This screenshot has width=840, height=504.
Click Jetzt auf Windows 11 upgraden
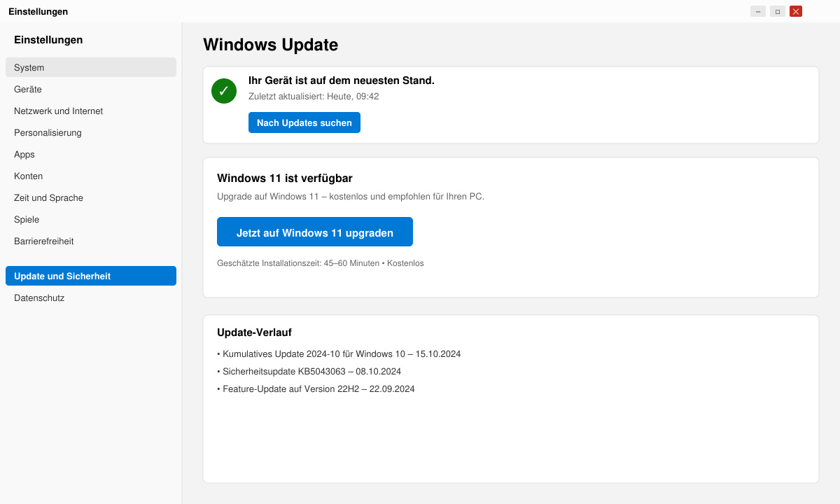(315, 232)
